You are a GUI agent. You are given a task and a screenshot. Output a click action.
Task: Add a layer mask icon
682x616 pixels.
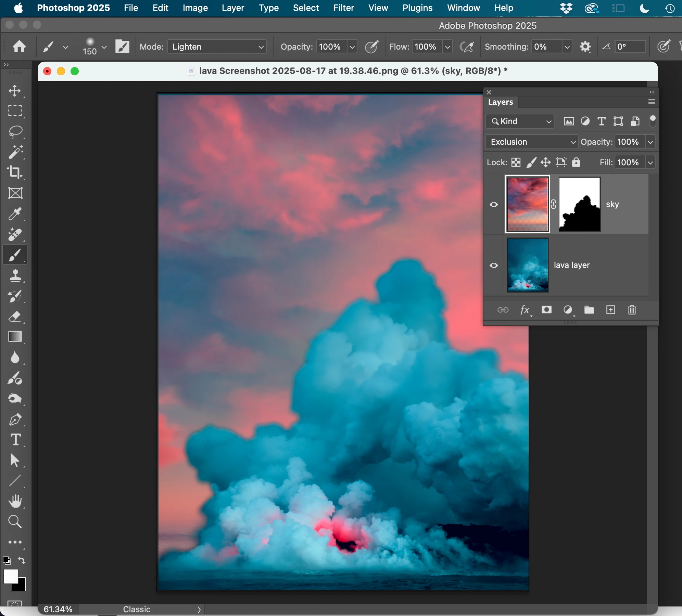tap(546, 310)
